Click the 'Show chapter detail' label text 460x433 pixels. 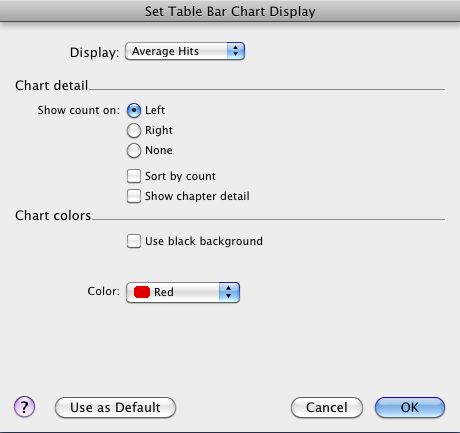point(197,196)
